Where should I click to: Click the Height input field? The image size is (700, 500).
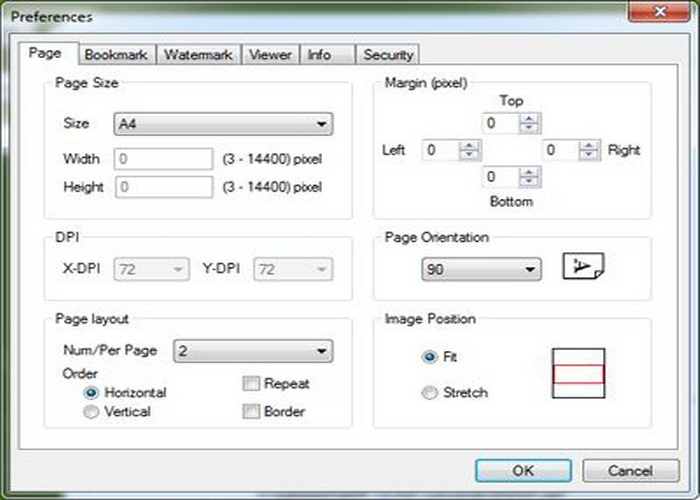pos(163,187)
